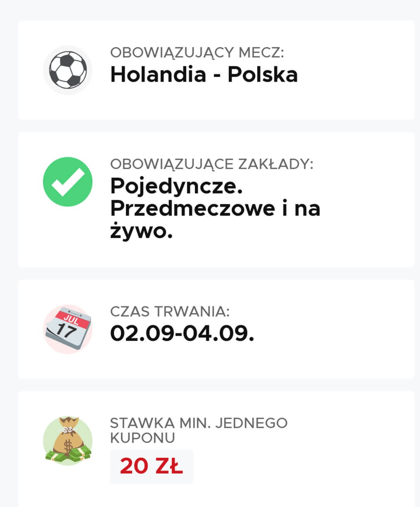Select the 'CZAS TRWANIA:' label
This screenshot has width=420, height=507.
(x=170, y=311)
